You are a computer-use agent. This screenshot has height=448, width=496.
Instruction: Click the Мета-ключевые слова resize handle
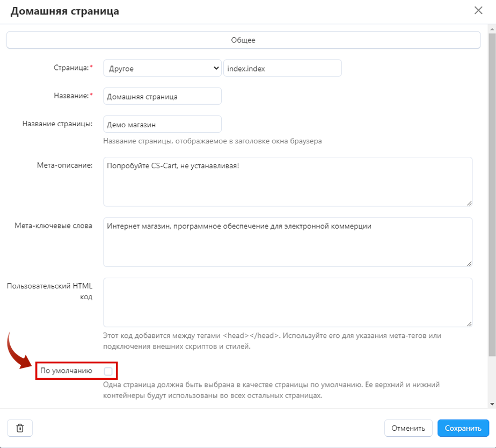click(469, 263)
